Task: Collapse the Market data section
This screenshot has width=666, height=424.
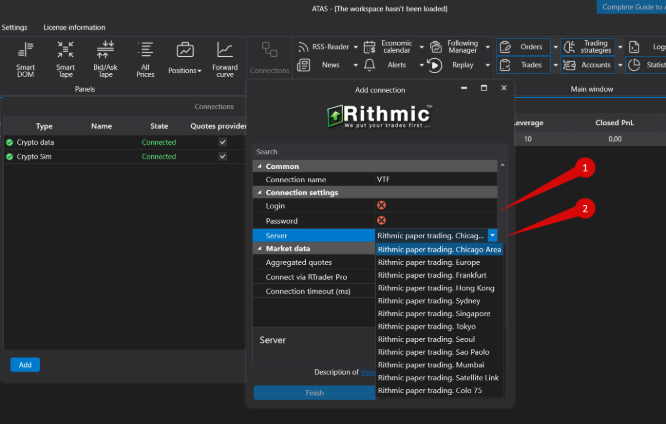Action: pos(260,249)
